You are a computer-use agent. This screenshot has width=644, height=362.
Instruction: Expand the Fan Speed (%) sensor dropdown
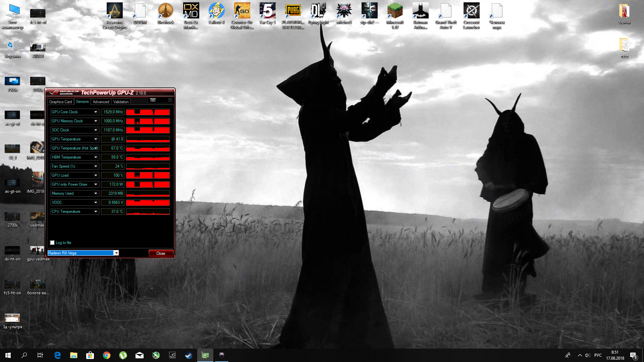point(96,166)
